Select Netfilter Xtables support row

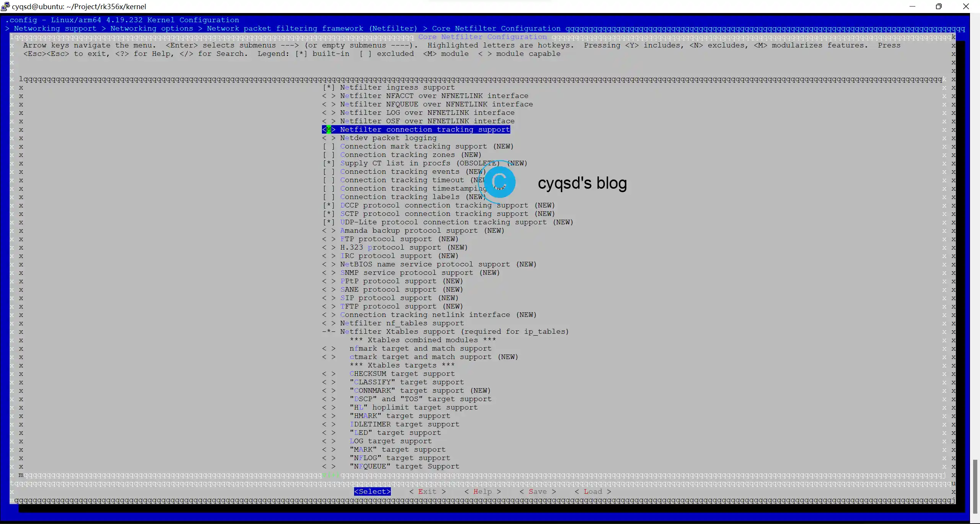(446, 331)
